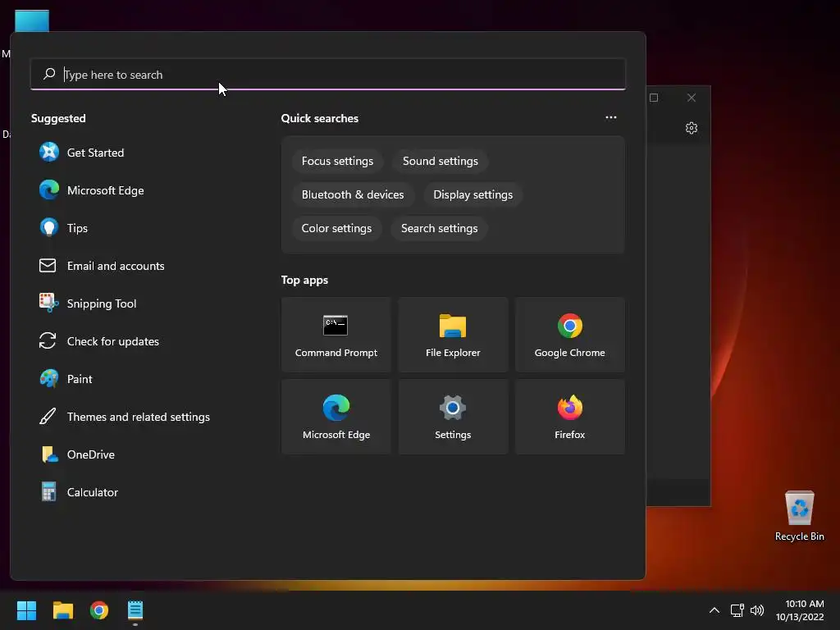Open gear settings in background window
This screenshot has height=630, width=840.
[x=691, y=128]
